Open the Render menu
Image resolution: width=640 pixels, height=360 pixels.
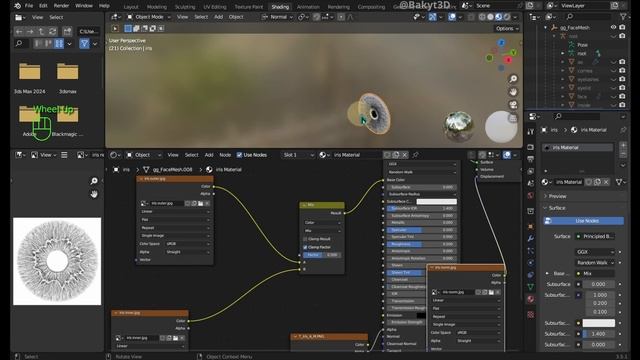click(x=61, y=6)
